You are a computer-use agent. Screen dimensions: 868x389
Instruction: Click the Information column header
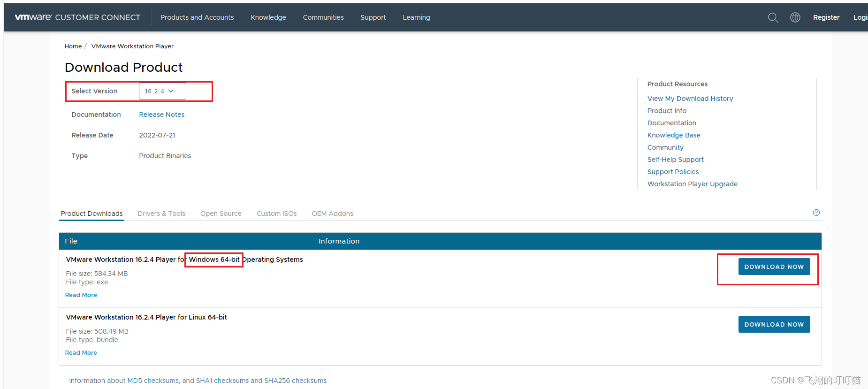click(339, 241)
